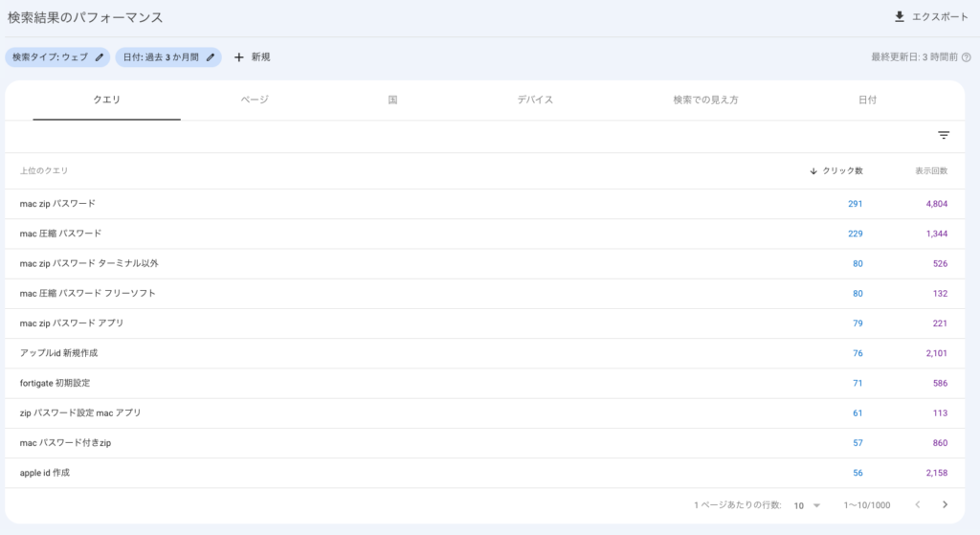
Task: Click the 76 clicks value
Action: coord(857,353)
